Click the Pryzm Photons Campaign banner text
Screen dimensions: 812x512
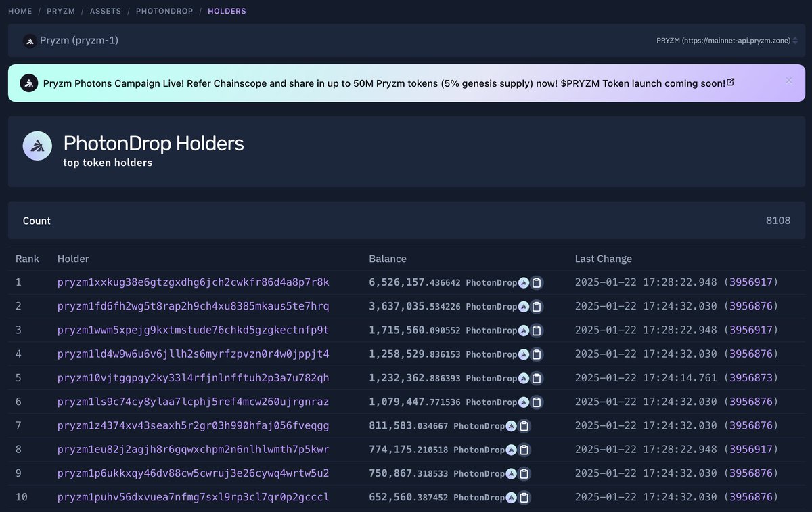(384, 83)
